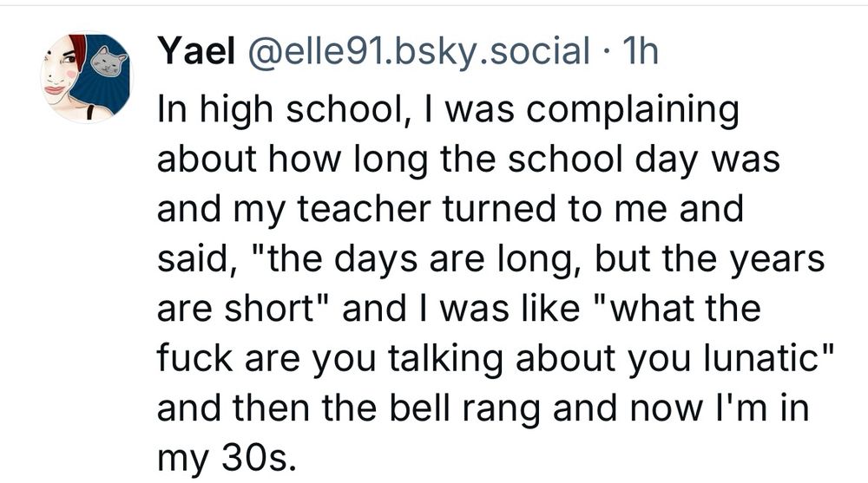Image resolution: width=868 pixels, height=483 pixels.
Task: Click the phrase 'now I'm in'
Action: pos(720,408)
